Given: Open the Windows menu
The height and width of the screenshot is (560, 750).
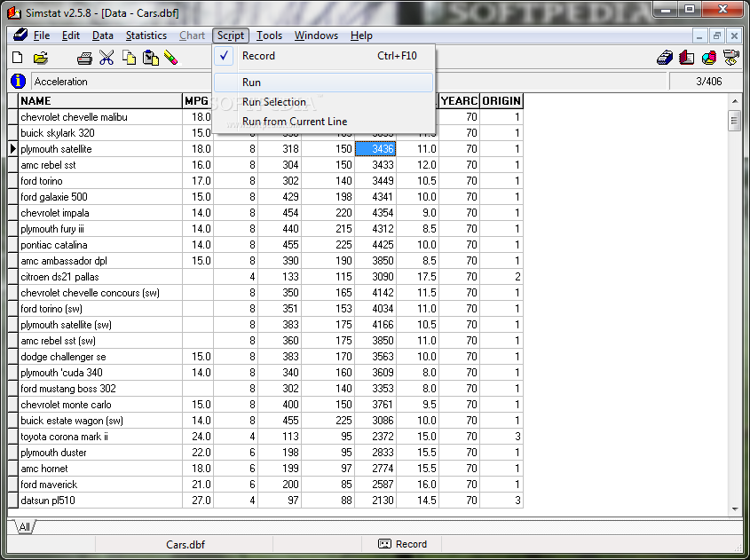Looking at the screenshot, I should (316, 35).
